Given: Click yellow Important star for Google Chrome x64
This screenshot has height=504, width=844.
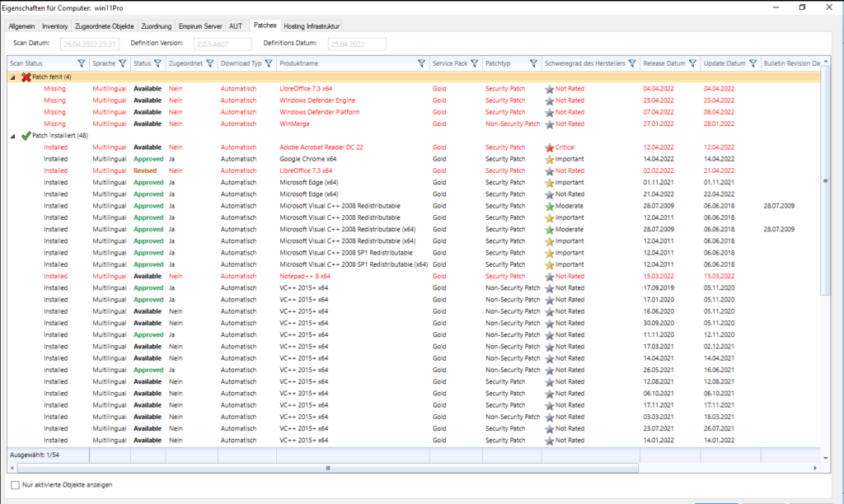Looking at the screenshot, I should (x=549, y=159).
